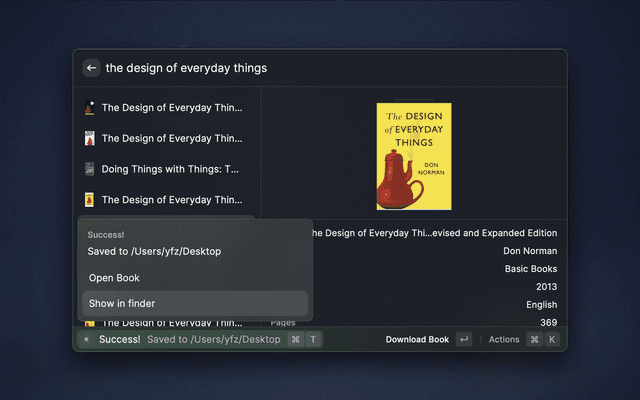The height and width of the screenshot is (400, 640).
Task: Click the back arrow beside the search field
Action: [91, 68]
